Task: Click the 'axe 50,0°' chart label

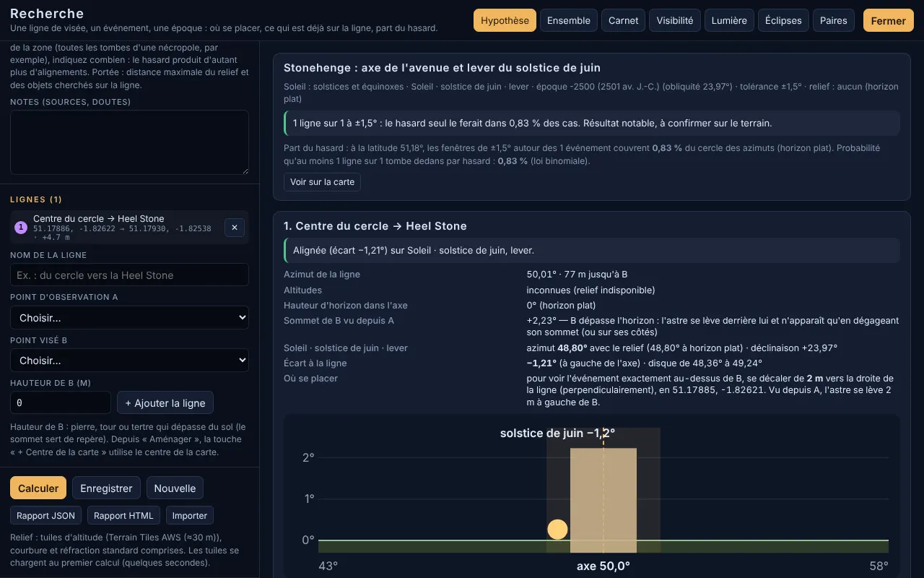Action: pyautogui.click(x=603, y=566)
